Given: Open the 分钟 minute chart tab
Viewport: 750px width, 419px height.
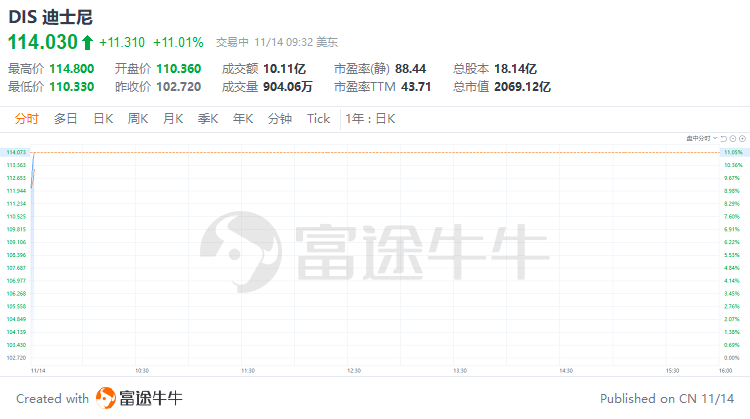Looking at the screenshot, I should click(280, 119).
